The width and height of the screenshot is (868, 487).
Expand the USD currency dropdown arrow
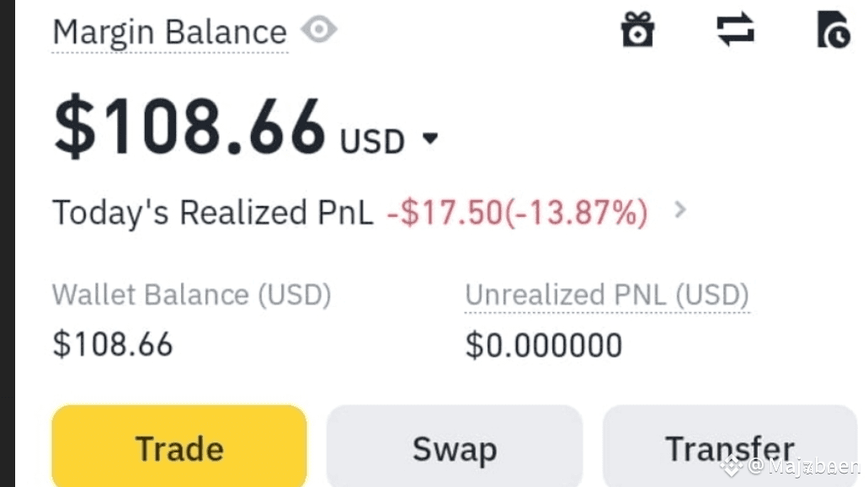pos(430,138)
